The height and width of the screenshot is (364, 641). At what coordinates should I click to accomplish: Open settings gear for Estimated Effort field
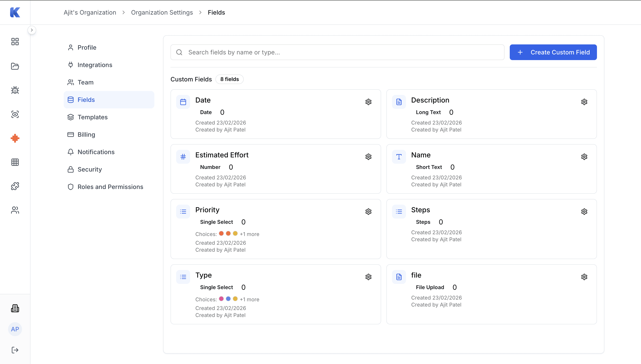pos(368,157)
